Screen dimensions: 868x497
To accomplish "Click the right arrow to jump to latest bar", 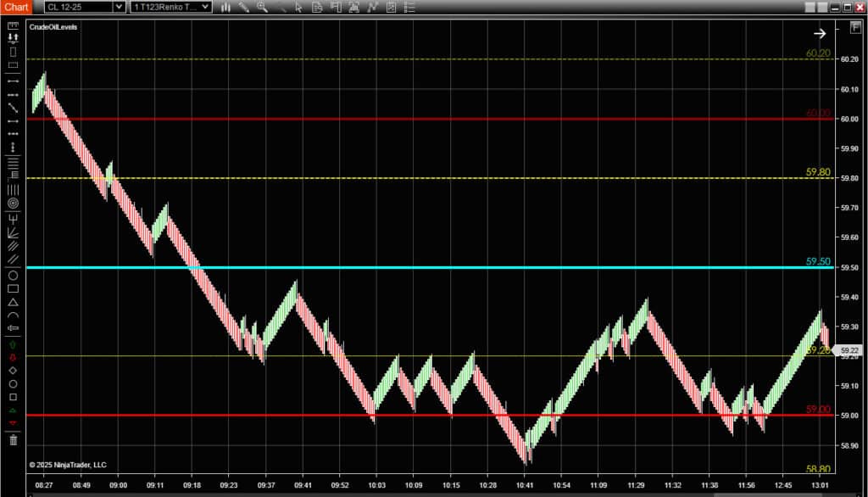I will tap(819, 33).
